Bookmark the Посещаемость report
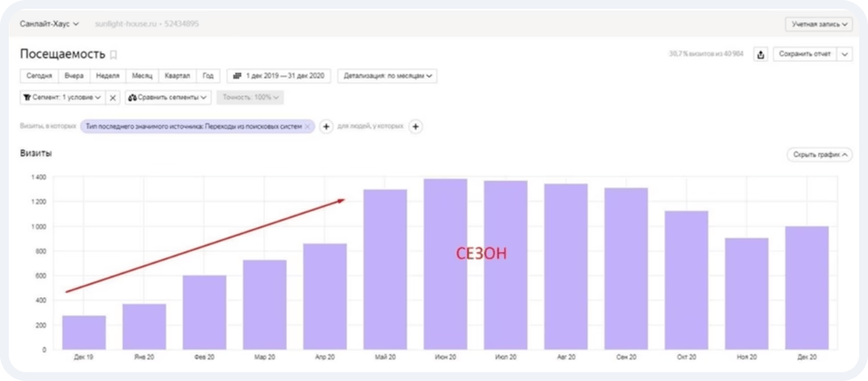 [x=114, y=54]
